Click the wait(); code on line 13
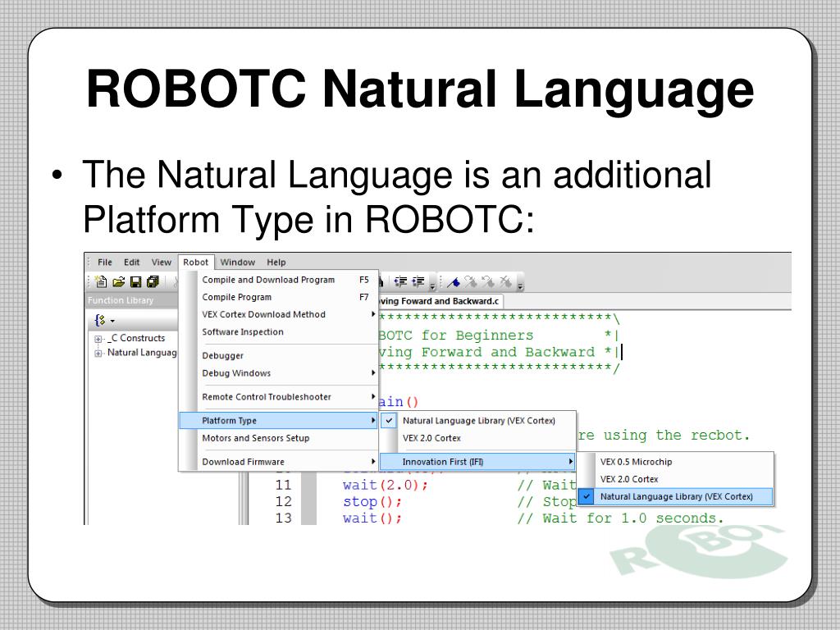The image size is (840, 630). coord(372,518)
